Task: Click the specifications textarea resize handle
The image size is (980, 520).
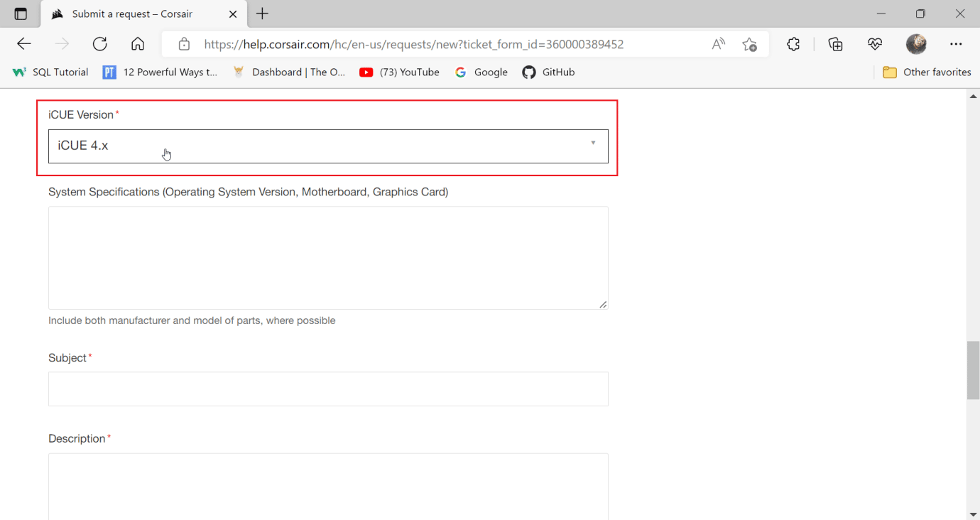Action: (603, 304)
